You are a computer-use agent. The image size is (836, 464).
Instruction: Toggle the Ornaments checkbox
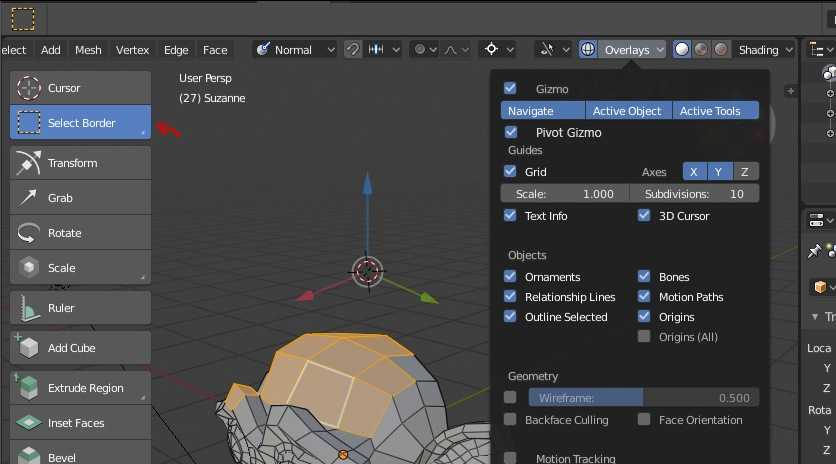click(x=510, y=276)
